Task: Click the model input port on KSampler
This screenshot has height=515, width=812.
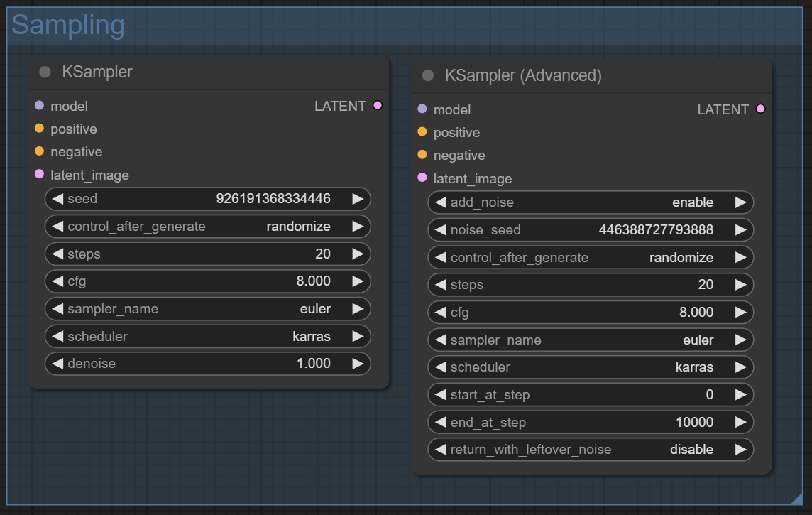Action: pyautogui.click(x=39, y=106)
